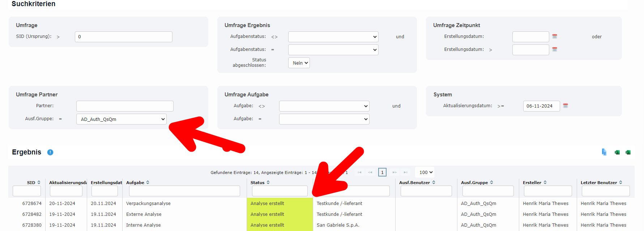
Task: Open Aufgabenstatus '=' dropdown
Action: coord(333,50)
